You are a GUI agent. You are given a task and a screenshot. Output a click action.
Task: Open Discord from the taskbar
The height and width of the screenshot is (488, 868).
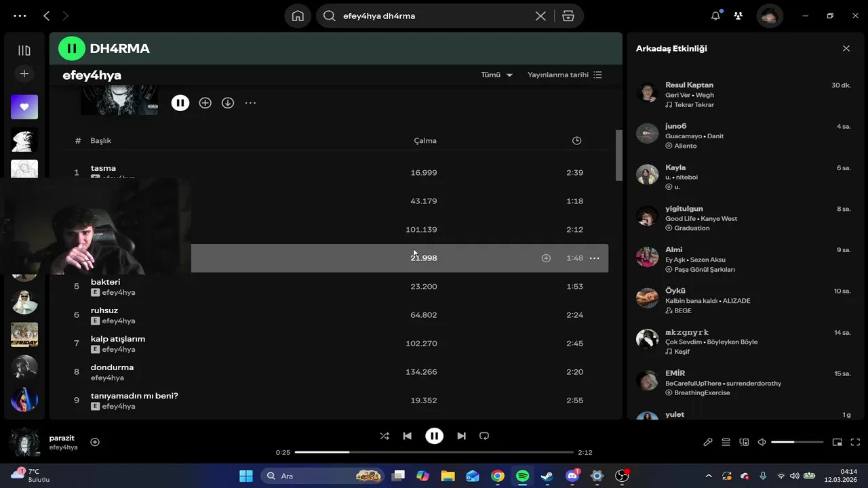click(572, 476)
